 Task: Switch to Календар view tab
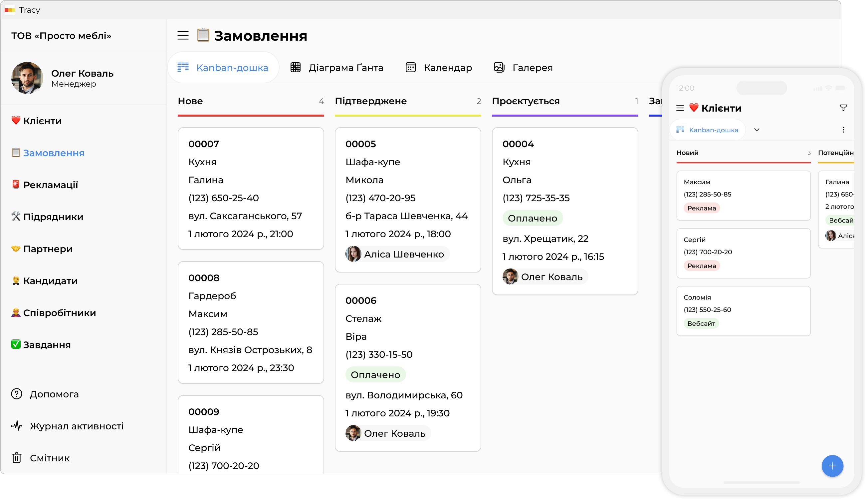coord(439,67)
